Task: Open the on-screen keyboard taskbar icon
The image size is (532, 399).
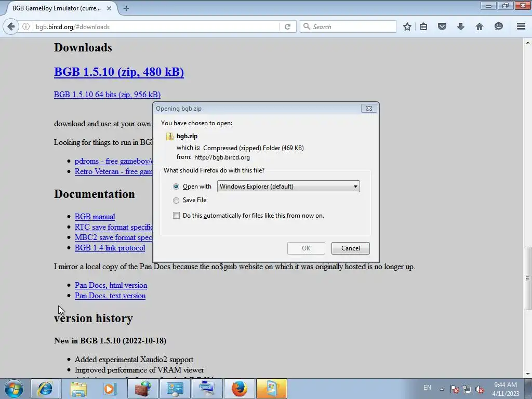Action: 207,389
